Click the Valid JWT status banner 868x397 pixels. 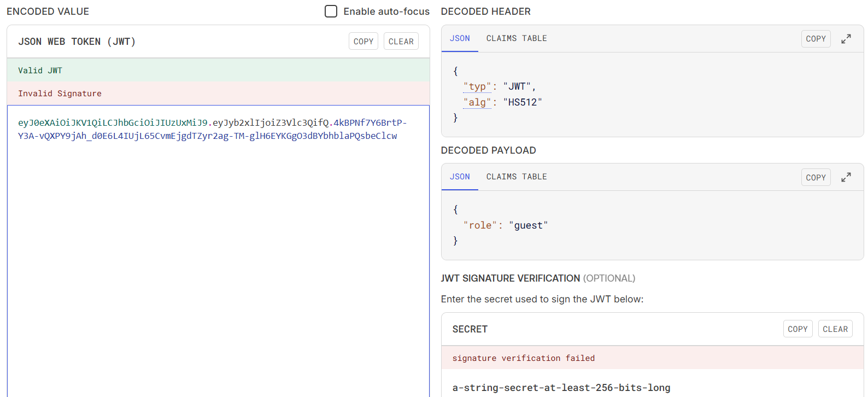click(x=218, y=71)
